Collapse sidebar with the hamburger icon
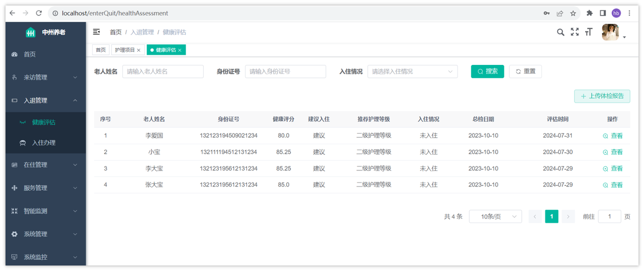The height and width of the screenshot is (271, 644). [x=97, y=32]
